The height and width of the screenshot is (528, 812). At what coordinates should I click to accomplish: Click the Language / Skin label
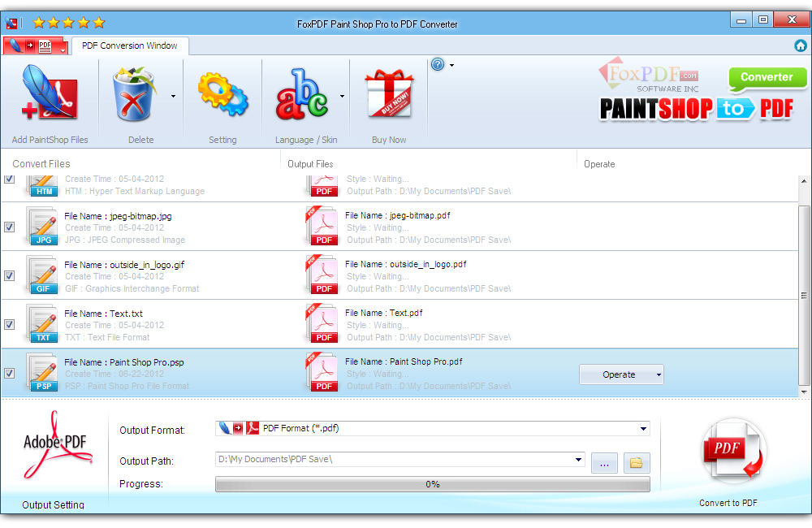tap(306, 140)
